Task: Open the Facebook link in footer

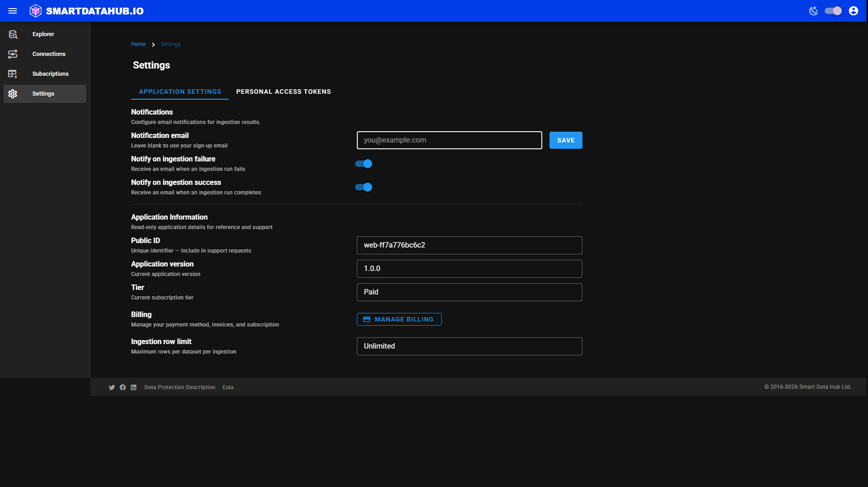Action: point(123,387)
